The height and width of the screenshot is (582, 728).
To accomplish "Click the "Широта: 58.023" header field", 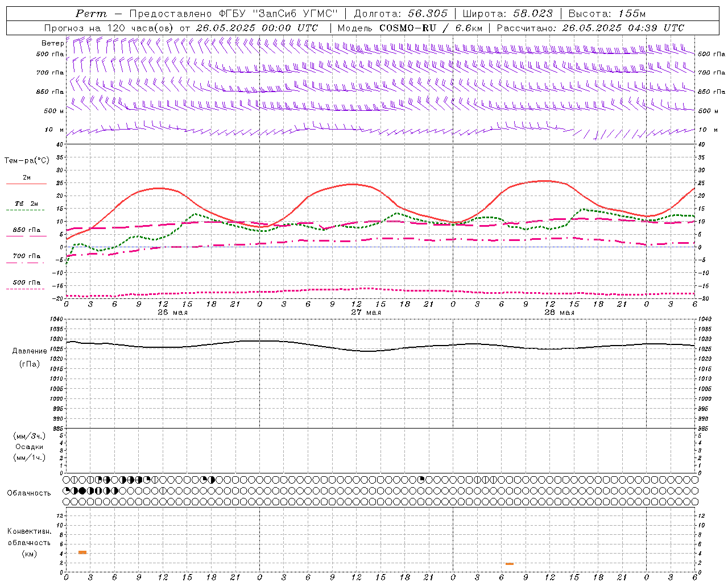I will [507, 14].
